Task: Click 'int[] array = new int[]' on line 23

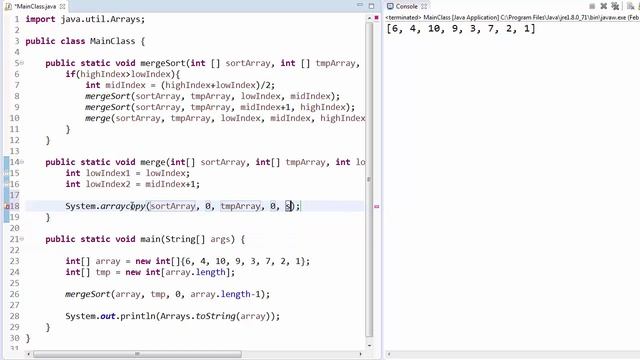Action: pyautogui.click(x=122, y=261)
